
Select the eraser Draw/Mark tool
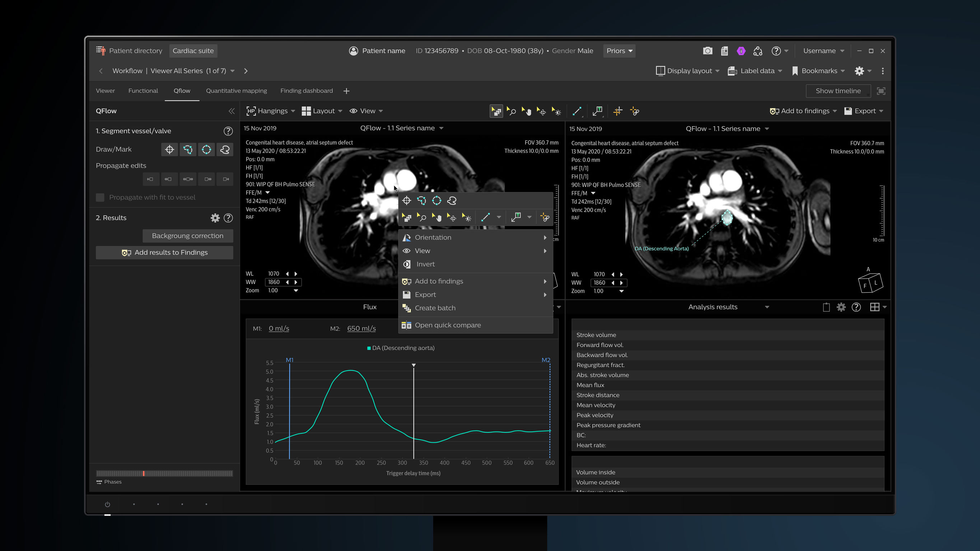pyautogui.click(x=224, y=150)
